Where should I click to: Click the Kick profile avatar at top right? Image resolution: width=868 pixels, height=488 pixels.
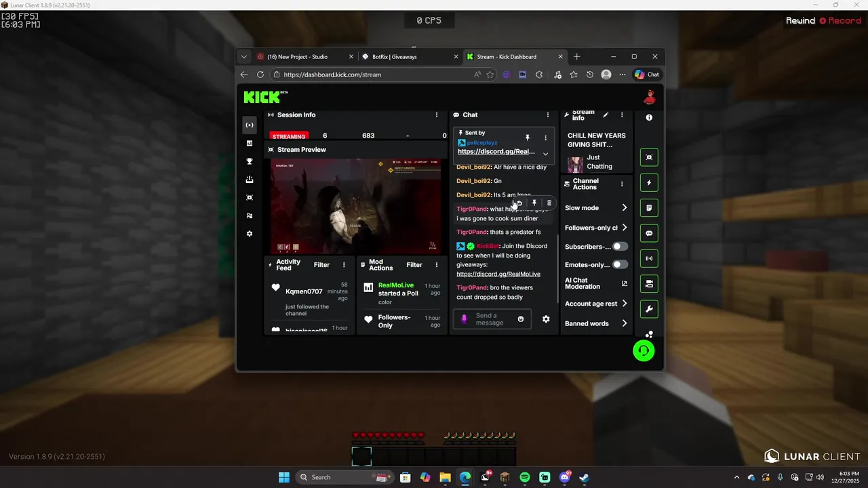(x=650, y=97)
